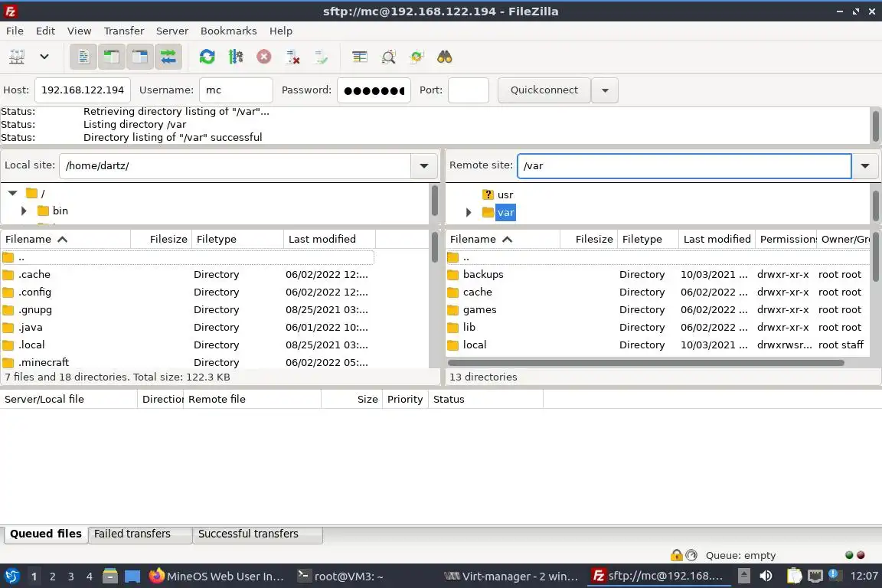Open the Quickconnect history dropdown
882x588 pixels.
[x=605, y=90]
